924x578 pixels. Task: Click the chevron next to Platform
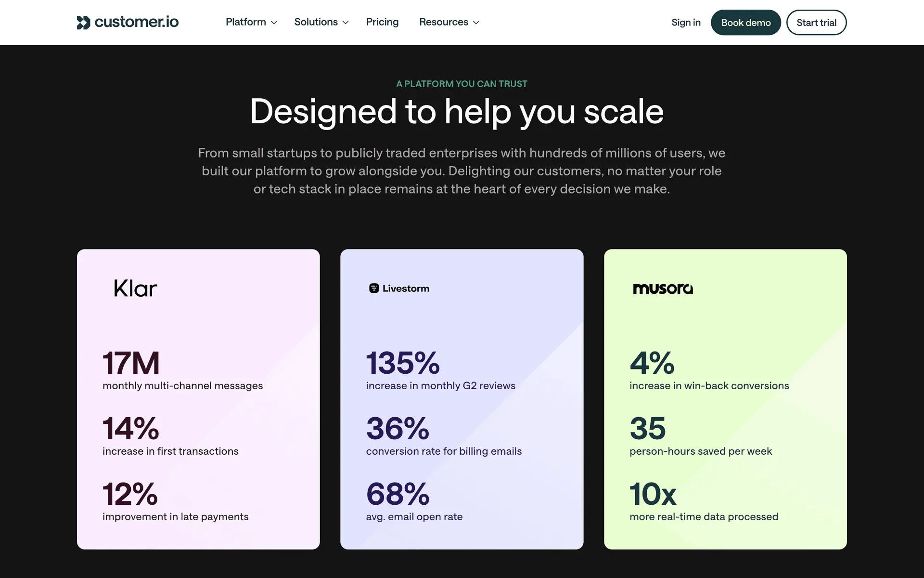pyautogui.click(x=274, y=23)
